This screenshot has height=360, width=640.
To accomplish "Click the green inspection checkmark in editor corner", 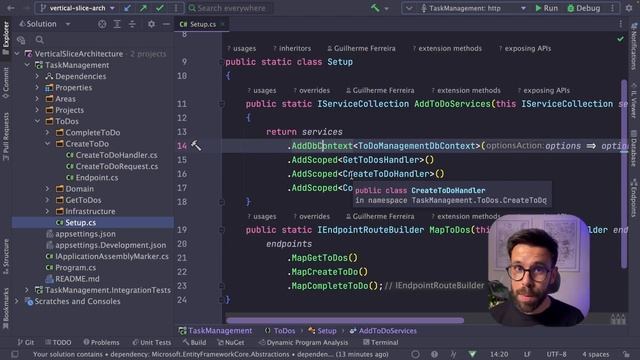I will click(620, 39).
